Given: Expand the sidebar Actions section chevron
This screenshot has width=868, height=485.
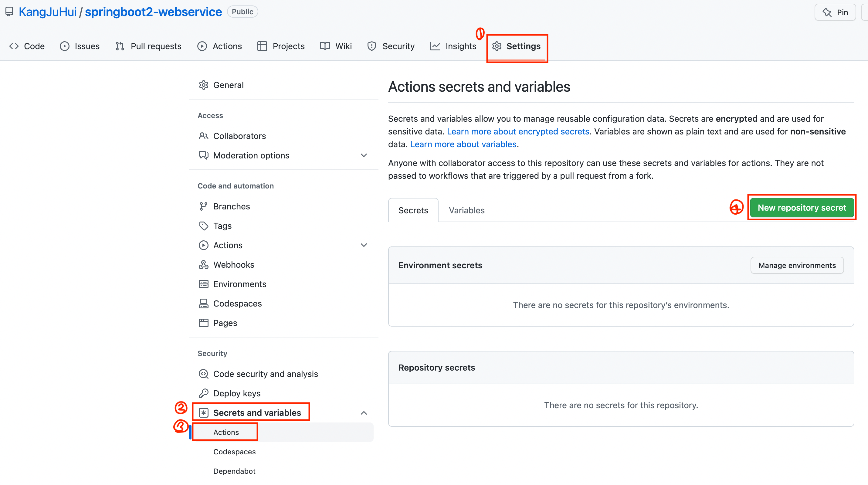Looking at the screenshot, I should 364,245.
